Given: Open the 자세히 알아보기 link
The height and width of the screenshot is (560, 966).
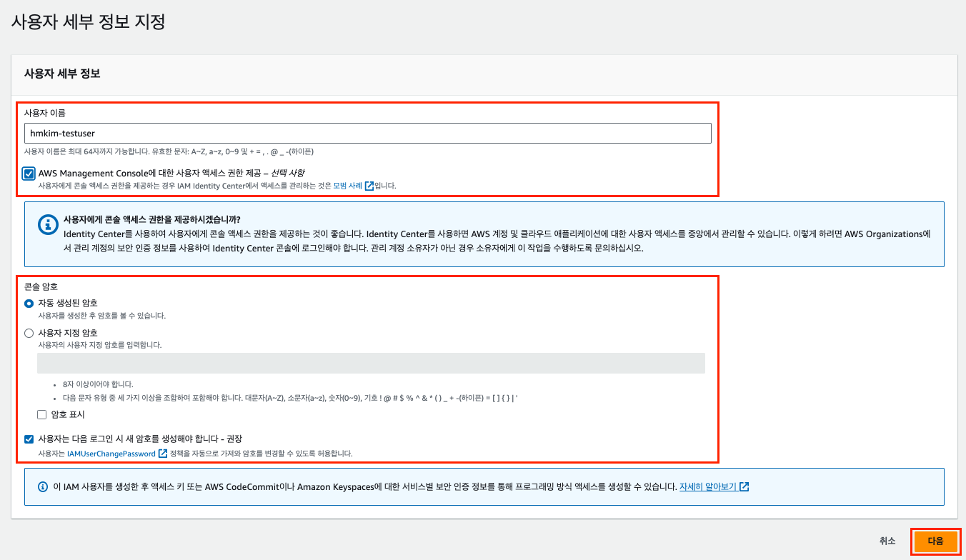Looking at the screenshot, I should [x=707, y=487].
